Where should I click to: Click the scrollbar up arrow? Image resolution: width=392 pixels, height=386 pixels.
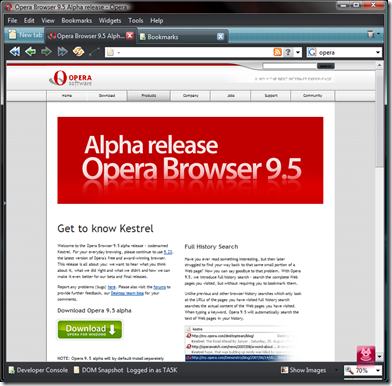click(379, 65)
